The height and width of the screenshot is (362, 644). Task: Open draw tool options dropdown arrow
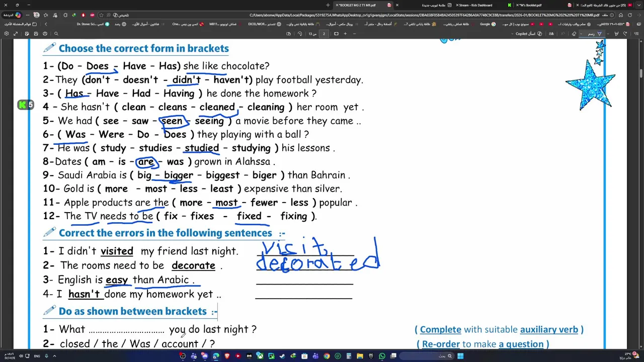click(x=581, y=34)
